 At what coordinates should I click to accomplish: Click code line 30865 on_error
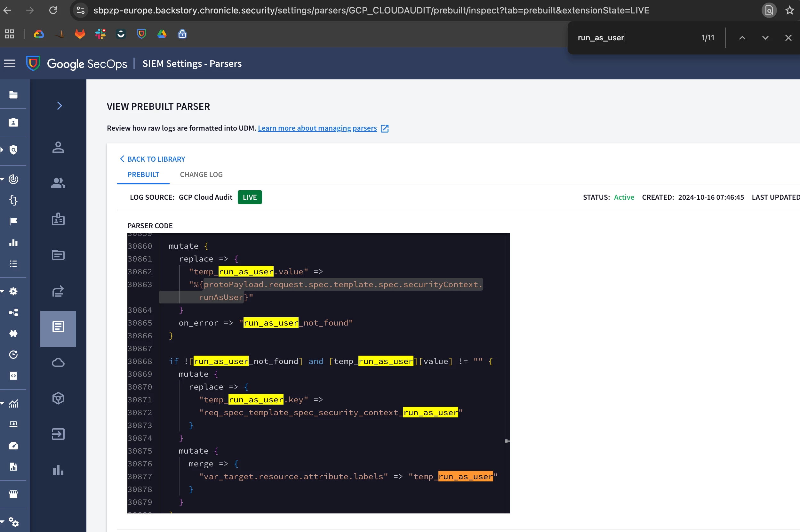(266, 323)
